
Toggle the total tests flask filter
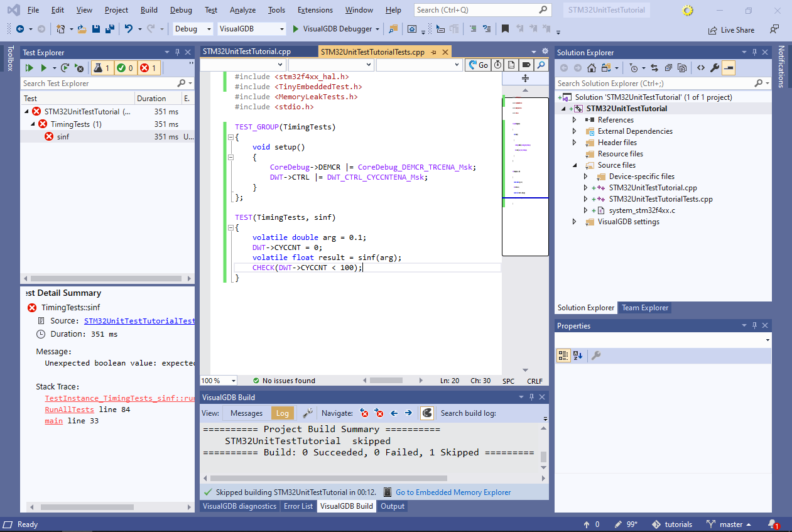tap(102, 68)
